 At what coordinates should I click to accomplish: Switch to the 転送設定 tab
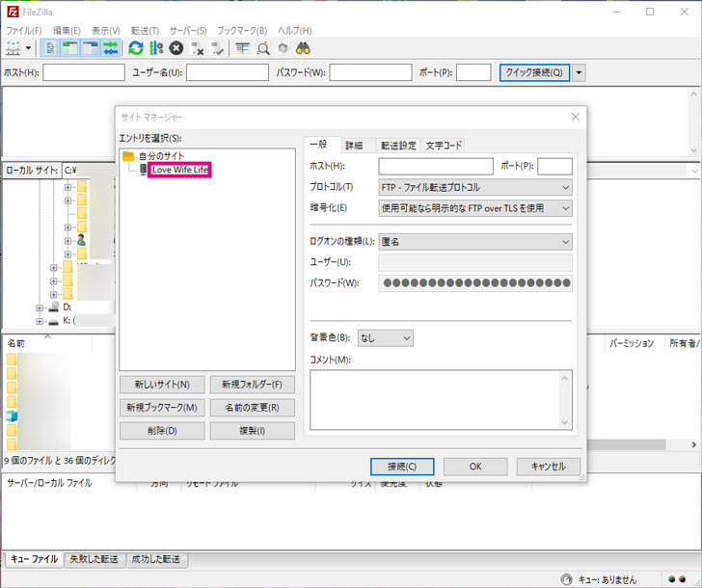(x=397, y=146)
